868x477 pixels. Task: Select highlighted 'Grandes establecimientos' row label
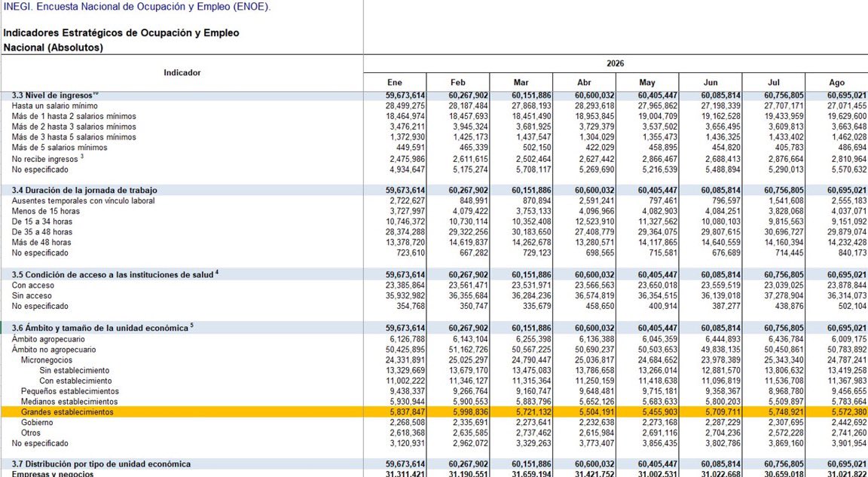67,412
